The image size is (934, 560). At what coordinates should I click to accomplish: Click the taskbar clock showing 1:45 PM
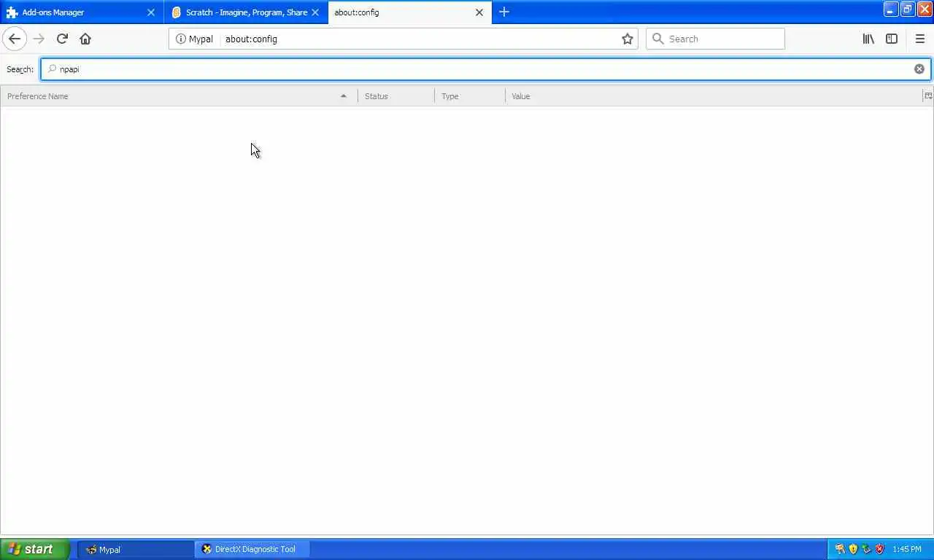[x=907, y=550]
